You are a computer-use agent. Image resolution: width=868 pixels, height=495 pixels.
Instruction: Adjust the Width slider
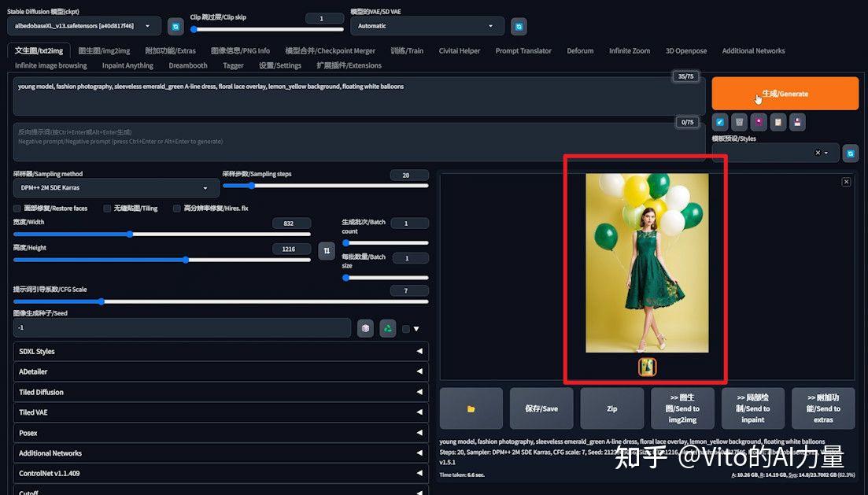(x=161, y=235)
